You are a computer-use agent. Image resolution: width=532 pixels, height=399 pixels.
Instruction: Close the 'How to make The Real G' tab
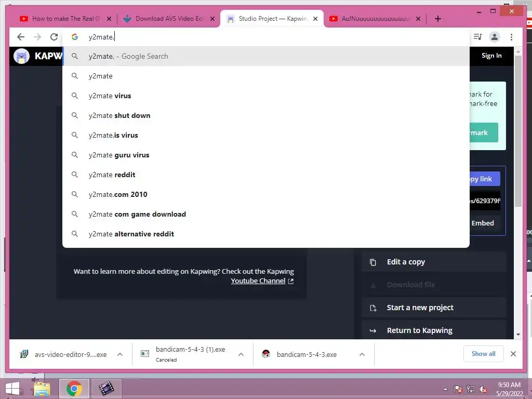point(109,19)
